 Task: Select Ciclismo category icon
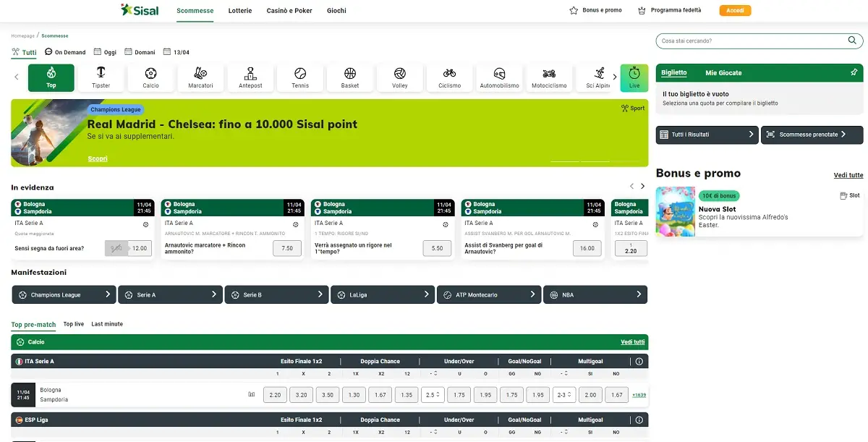point(449,78)
